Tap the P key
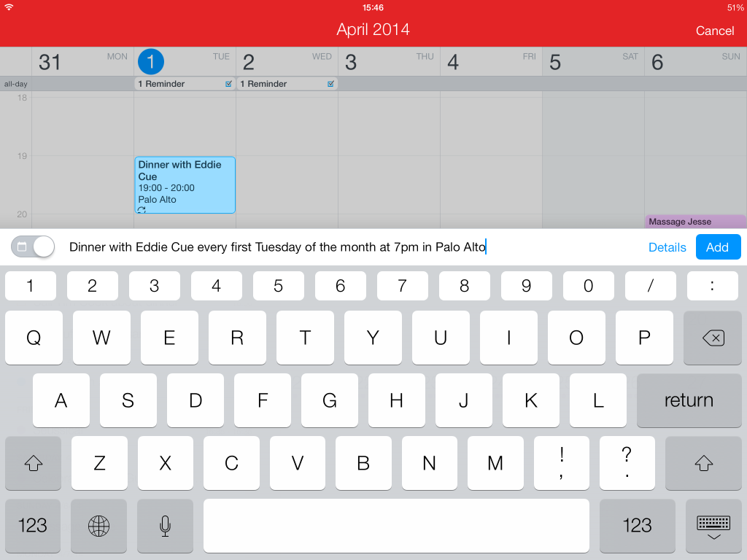747x560 pixels. tap(644, 338)
